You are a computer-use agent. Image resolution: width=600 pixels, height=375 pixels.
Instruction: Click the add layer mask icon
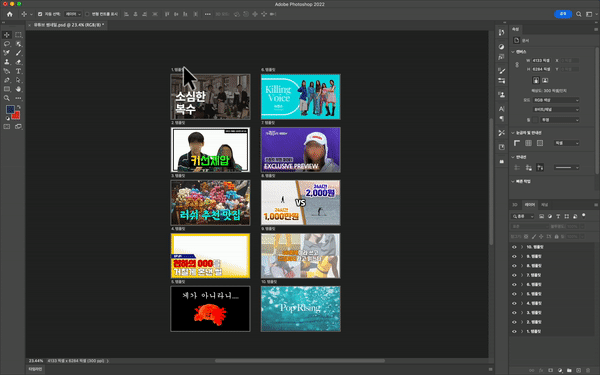tap(551, 370)
